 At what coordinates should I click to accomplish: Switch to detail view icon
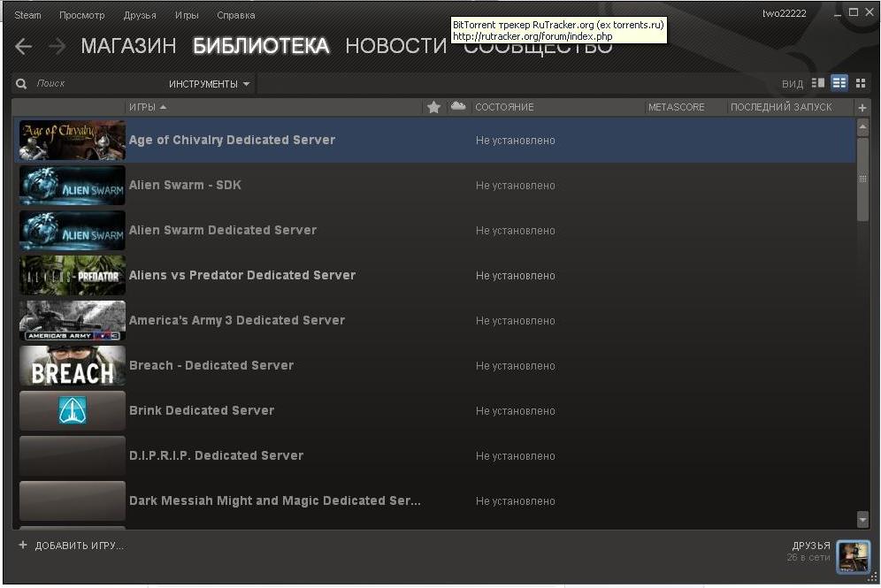(x=818, y=83)
